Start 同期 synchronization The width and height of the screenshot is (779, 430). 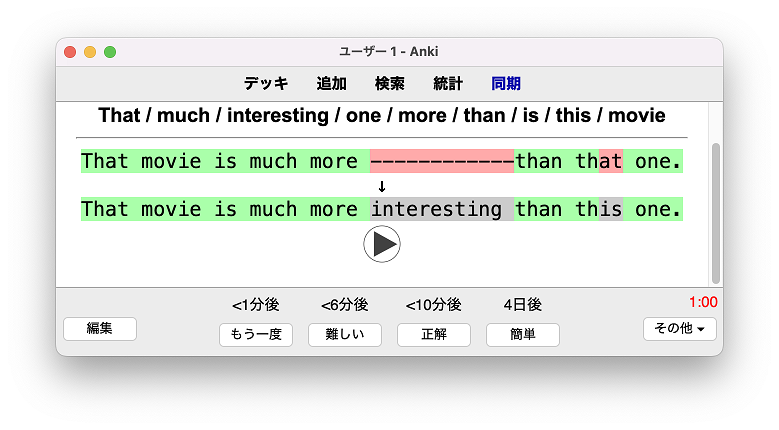(506, 83)
